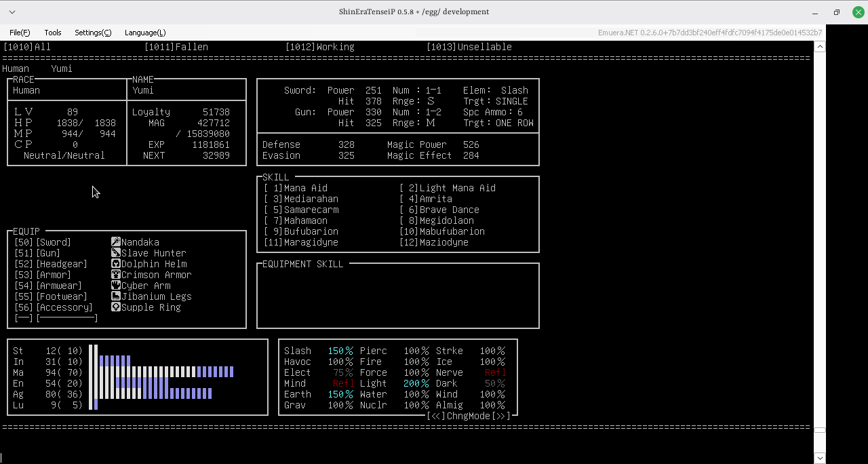Click the command input line at bottom
The width and height of the screenshot is (868, 464).
(x=407, y=458)
